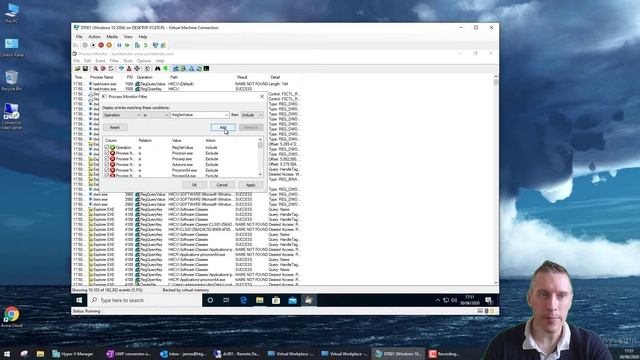Click the Include Process target crosshair icon
The image size is (640, 360).
coord(137,69)
